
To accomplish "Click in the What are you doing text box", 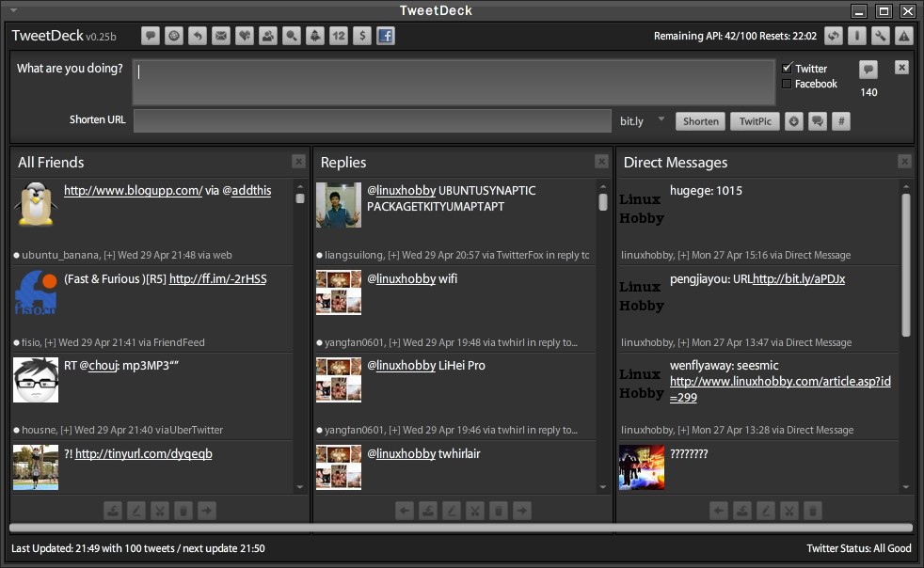I will tap(454, 82).
